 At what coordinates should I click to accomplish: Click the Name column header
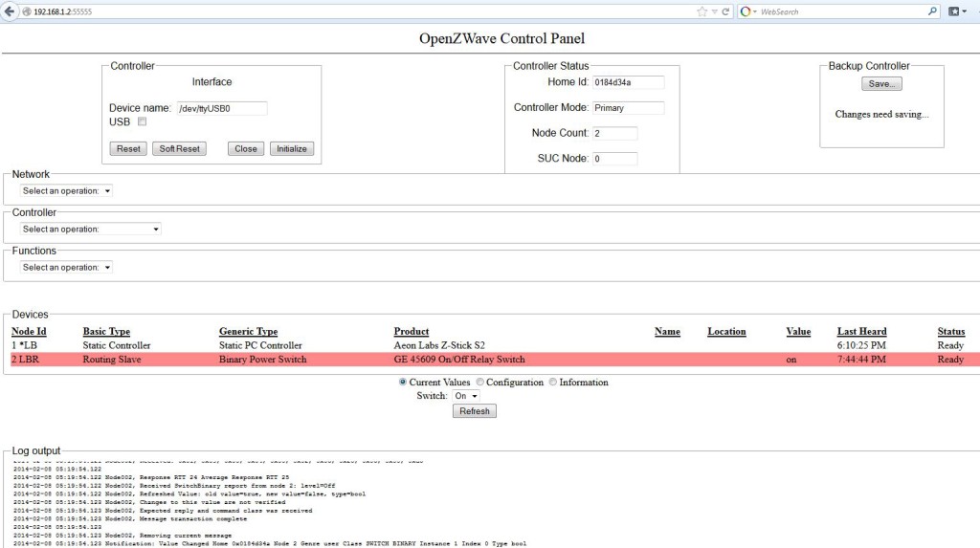667,331
